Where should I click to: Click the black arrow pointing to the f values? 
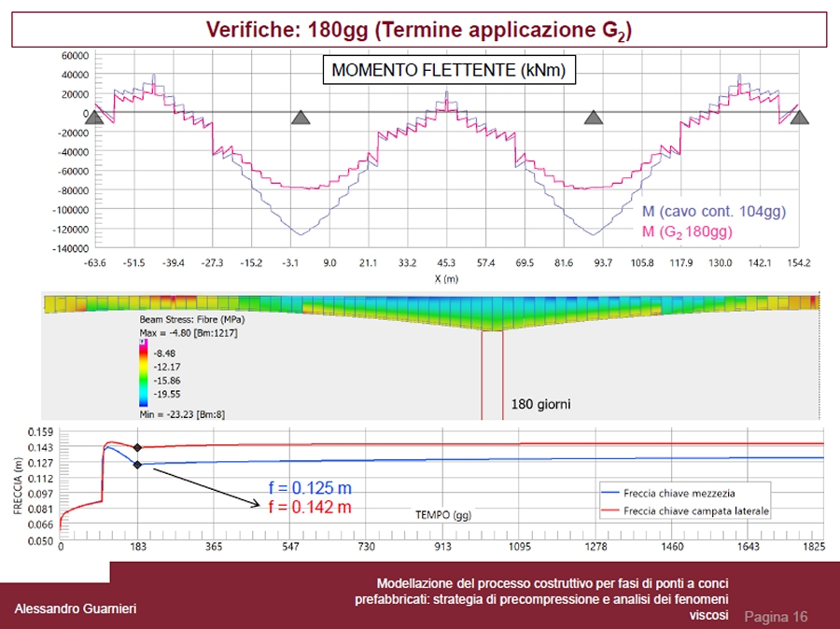coord(206,485)
